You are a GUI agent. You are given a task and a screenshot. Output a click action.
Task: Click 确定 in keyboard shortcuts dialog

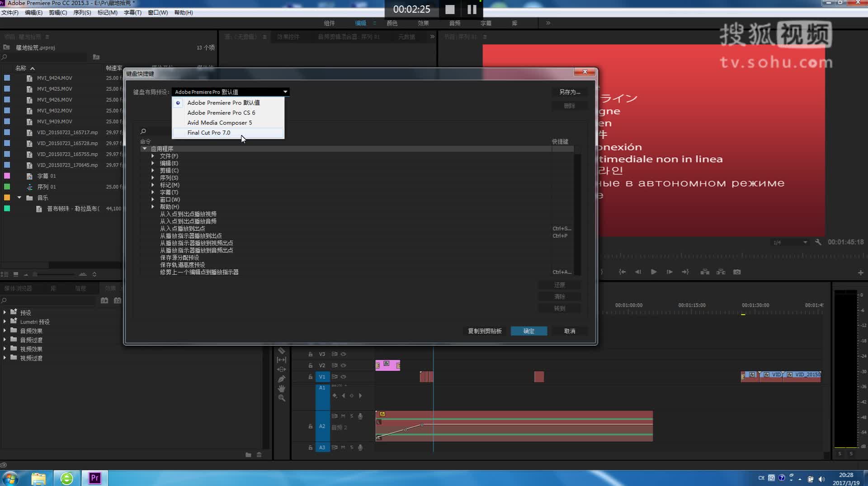tap(529, 331)
